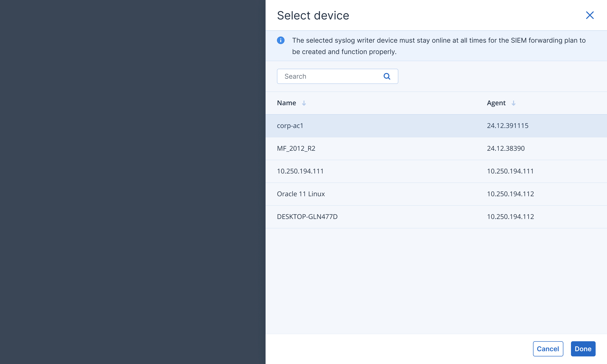Click the X to close the Select device panel

[x=590, y=15]
